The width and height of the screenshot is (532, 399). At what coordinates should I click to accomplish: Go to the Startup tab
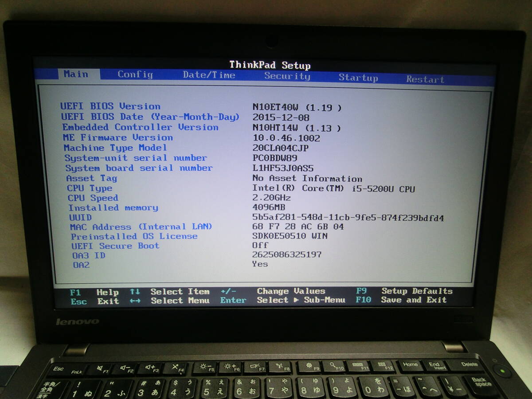358,78
